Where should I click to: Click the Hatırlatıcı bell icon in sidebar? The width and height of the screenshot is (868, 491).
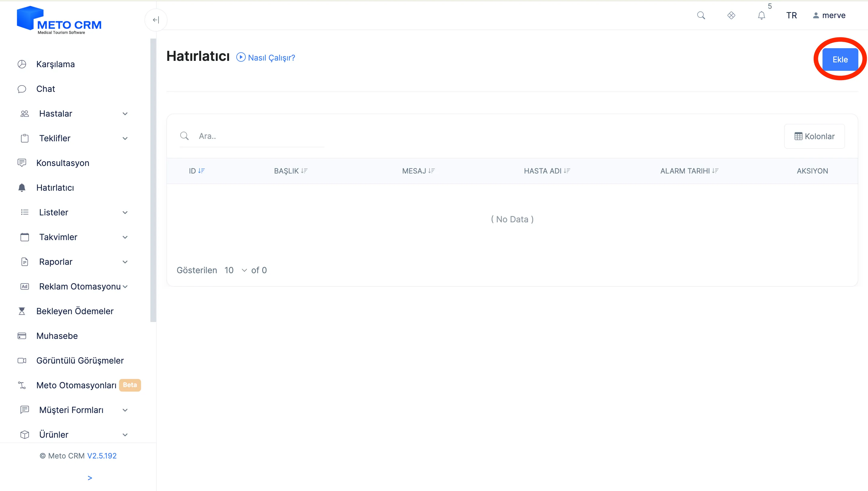(22, 187)
